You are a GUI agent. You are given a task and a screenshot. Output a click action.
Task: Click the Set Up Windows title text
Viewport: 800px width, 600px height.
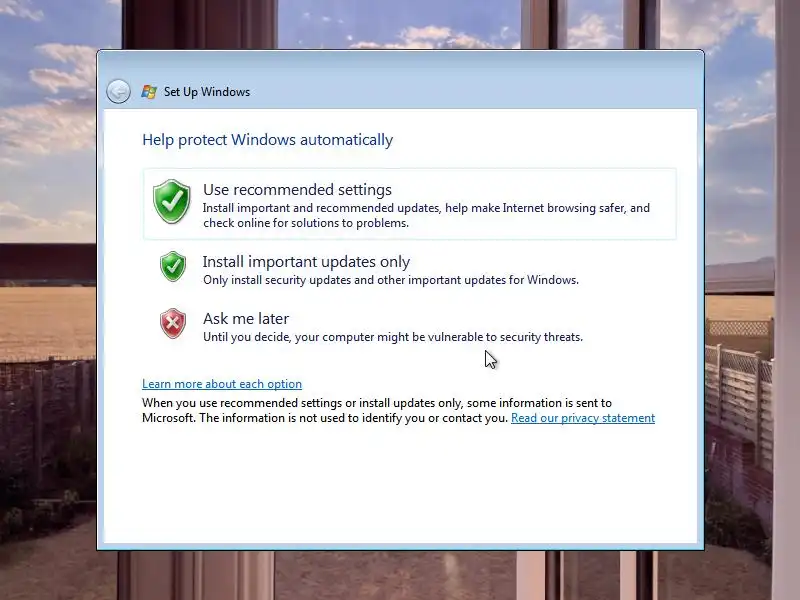point(207,92)
